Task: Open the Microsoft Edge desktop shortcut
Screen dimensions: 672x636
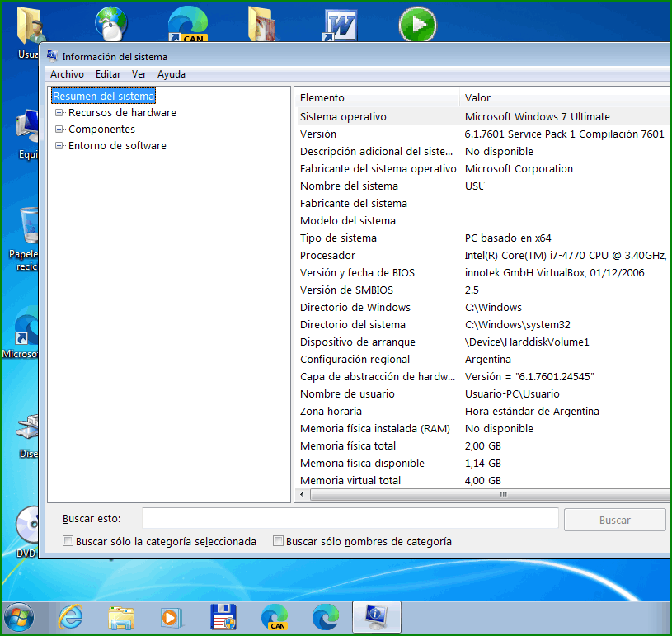Action: pos(20,332)
